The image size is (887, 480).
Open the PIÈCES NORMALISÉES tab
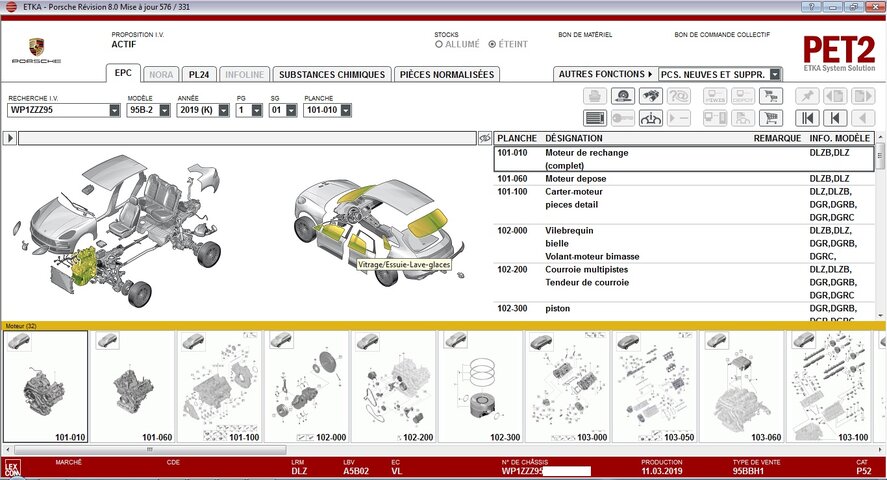447,75
